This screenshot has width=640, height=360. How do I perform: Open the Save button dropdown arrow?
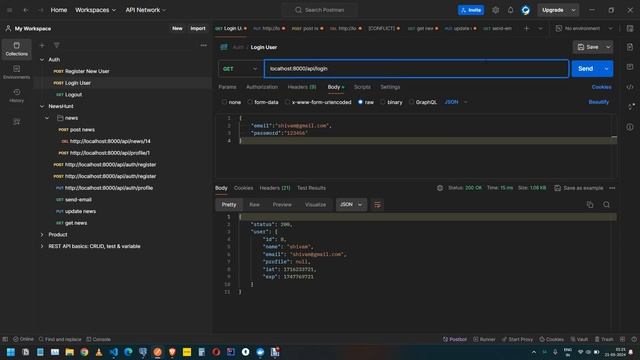pos(608,47)
